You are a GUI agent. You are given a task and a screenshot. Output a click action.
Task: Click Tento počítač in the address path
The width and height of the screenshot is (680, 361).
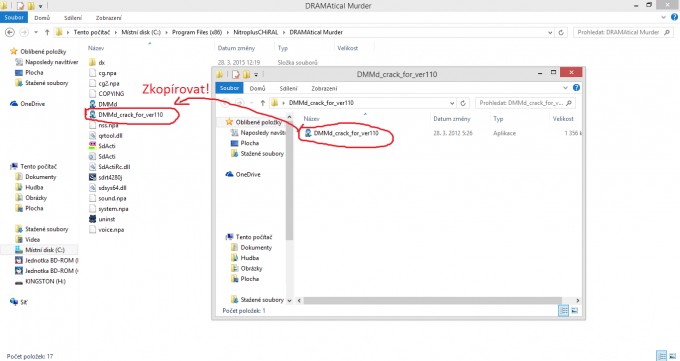(x=92, y=32)
